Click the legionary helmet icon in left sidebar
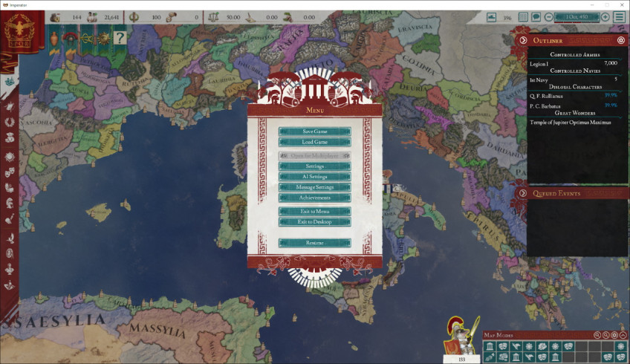 [9, 203]
